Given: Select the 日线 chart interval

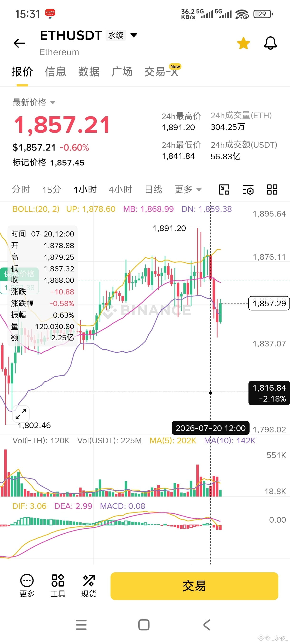Looking at the screenshot, I should point(153,189).
